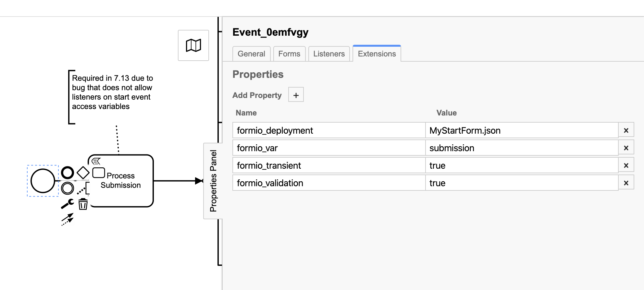Image resolution: width=644 pixels, height=290 pixels.
Task: Activate connect arrows tool
Action: 68,219
